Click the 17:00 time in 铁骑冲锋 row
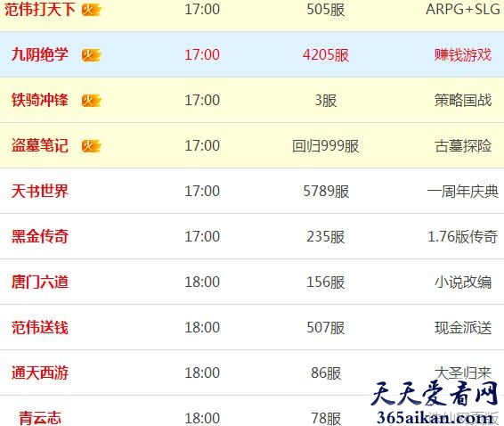The image size is (504, 426). click(x=202, y=100)
